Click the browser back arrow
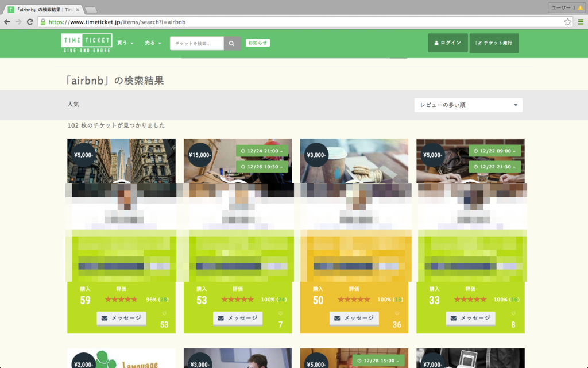This screenshot has width=588, height=368. 7,22
